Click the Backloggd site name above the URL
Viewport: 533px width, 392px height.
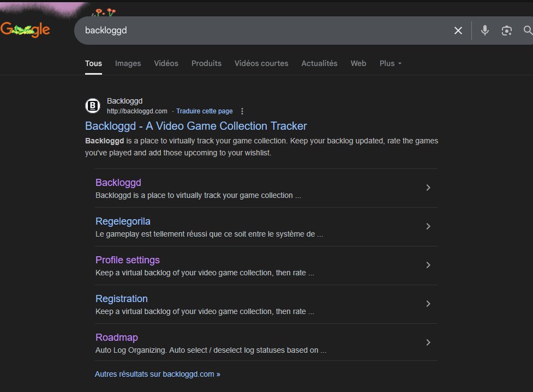tap(124, 101)
